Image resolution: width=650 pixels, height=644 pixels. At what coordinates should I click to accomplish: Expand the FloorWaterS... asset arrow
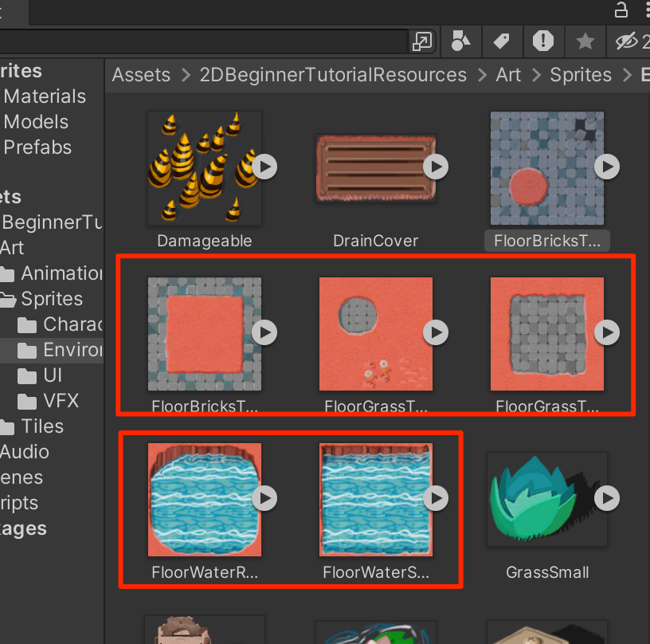pos(436,498)
